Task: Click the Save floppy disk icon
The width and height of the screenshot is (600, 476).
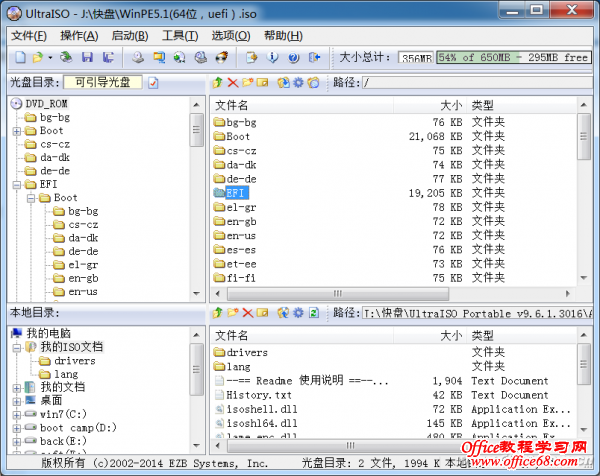Action: pyautogui.click(x=87, y=57)
